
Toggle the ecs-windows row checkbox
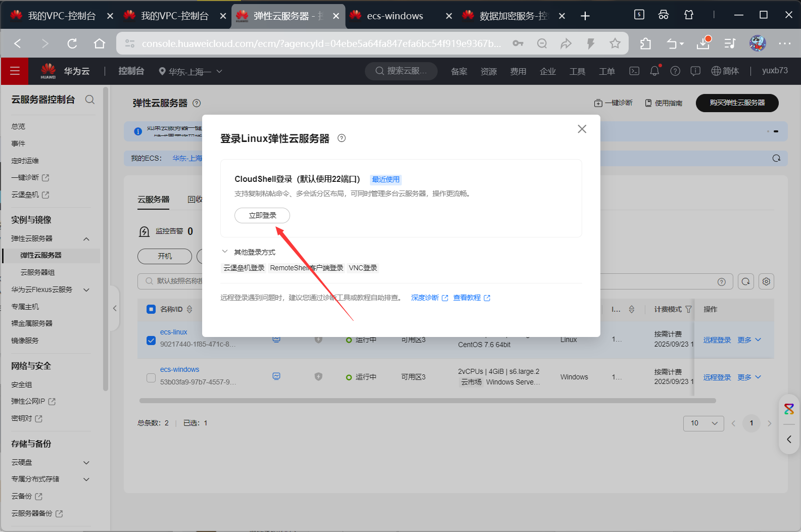151,378
